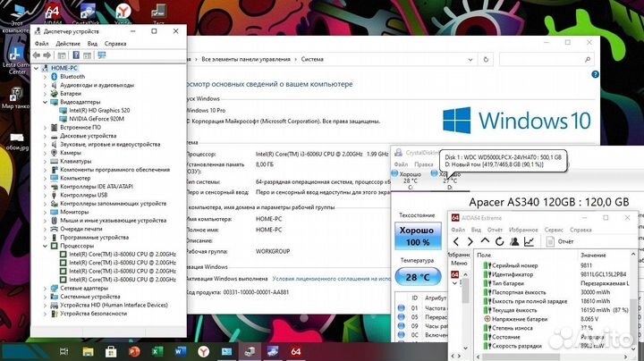Click the Значение column header in AIDA64
The image size is (644, 361).
point(593,256)
